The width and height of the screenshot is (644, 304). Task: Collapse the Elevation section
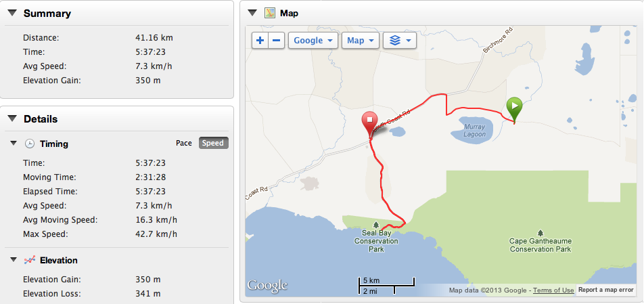click(13, 260)
